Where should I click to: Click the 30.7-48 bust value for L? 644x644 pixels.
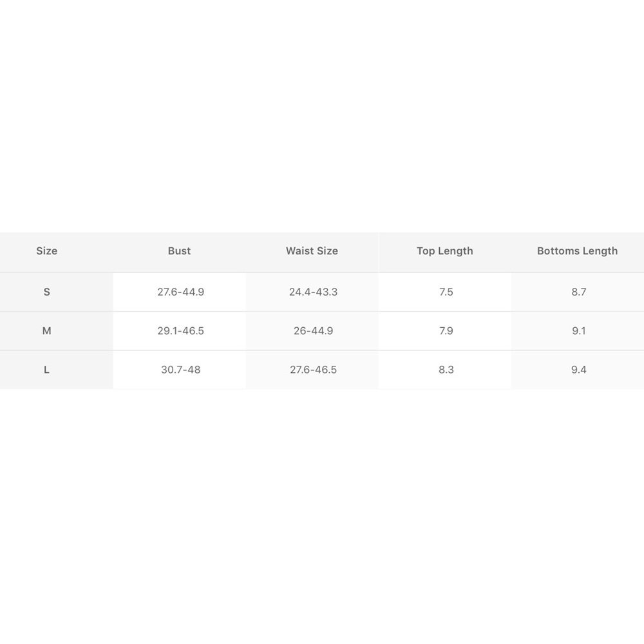pos(180,370)
